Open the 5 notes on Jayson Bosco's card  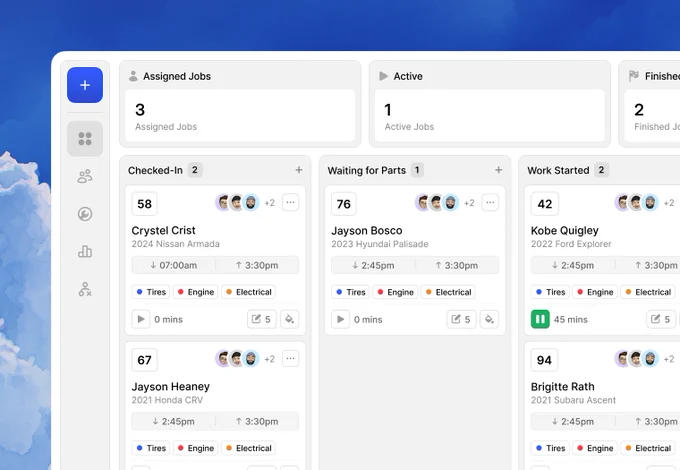pos(461,319)
